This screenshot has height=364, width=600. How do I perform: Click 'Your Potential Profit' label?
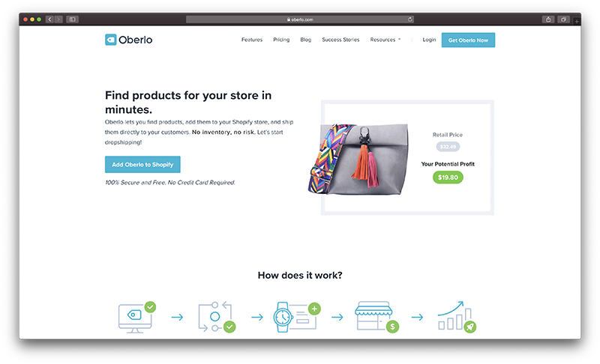pyautogui.click(x=448, y=164)
